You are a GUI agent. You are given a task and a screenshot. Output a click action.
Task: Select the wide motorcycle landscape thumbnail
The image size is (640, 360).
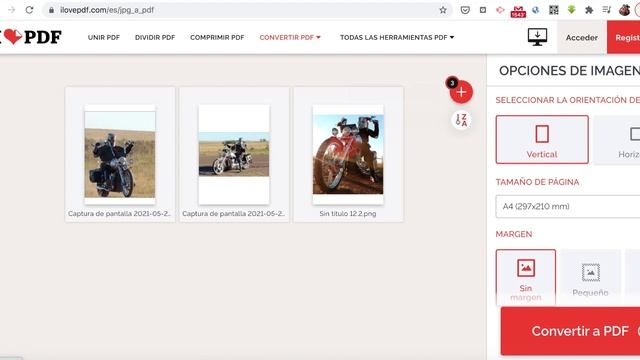pos(234,154)
